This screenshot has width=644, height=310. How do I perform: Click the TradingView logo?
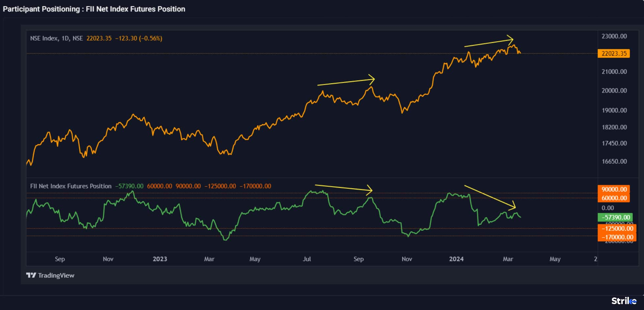pos(50,275)
